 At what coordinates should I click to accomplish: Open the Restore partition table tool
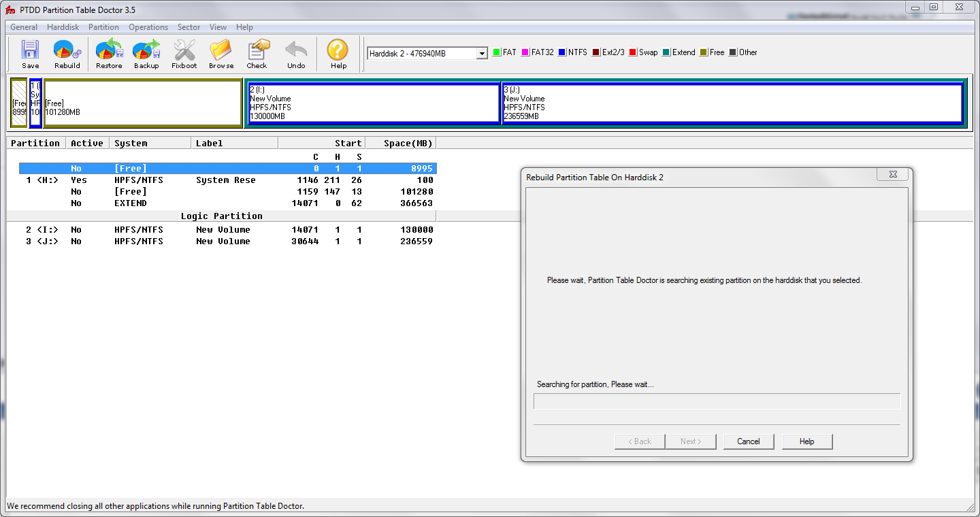pyautogui.click(x=109, y=54)
